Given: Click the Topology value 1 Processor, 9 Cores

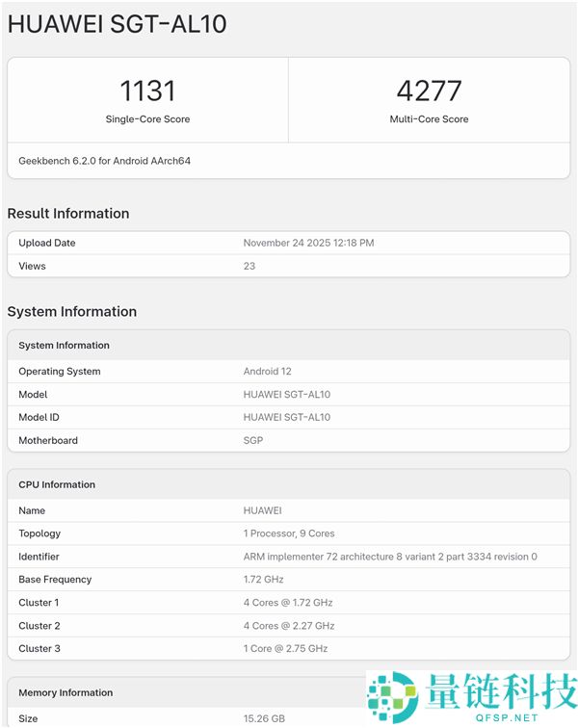Looking at the screenshot, I should (289, 533).
